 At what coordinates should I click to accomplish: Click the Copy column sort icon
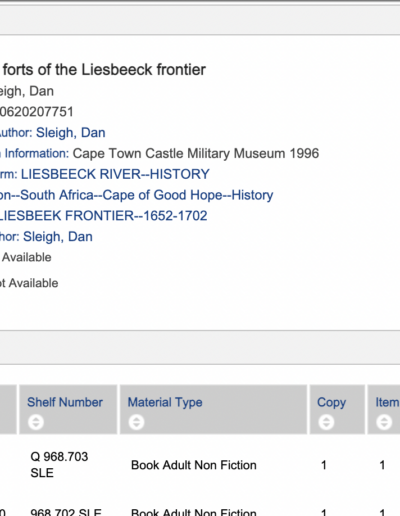click(x=326, y=422)
